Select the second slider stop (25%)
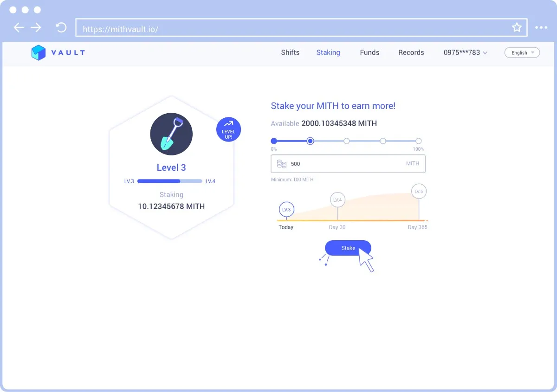This screenshot has width=557, height=392. [x=311, y=141]
